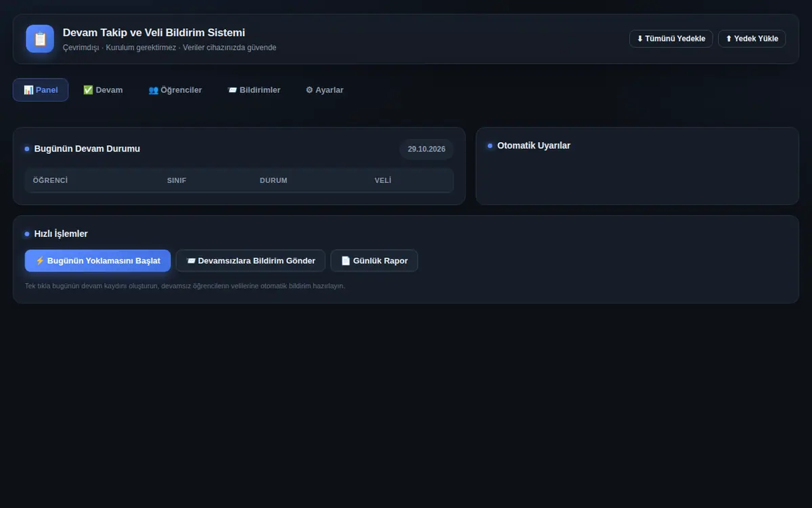Viewport: 812px width, 508px height.
Task: Click the Bugünün Devam Durumu heading
Action: pyautogui.click(x=87, y=149)
